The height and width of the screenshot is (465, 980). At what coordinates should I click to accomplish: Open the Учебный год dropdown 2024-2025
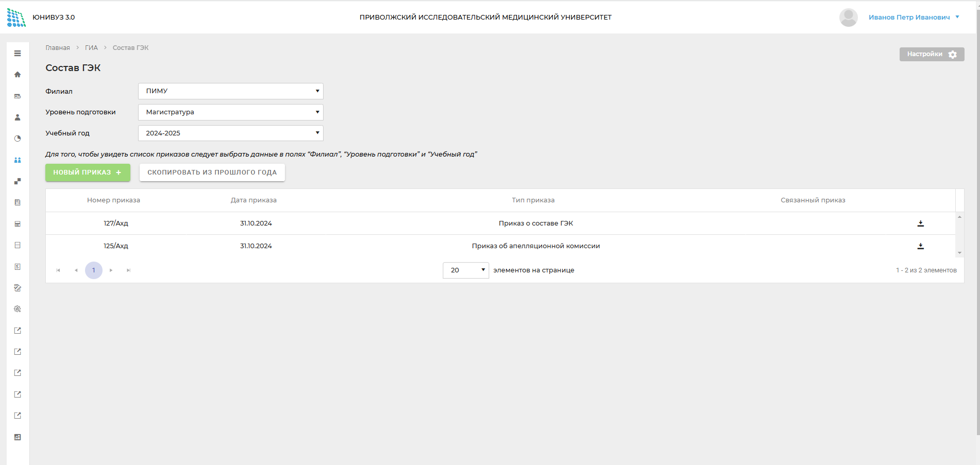(231, 133)
